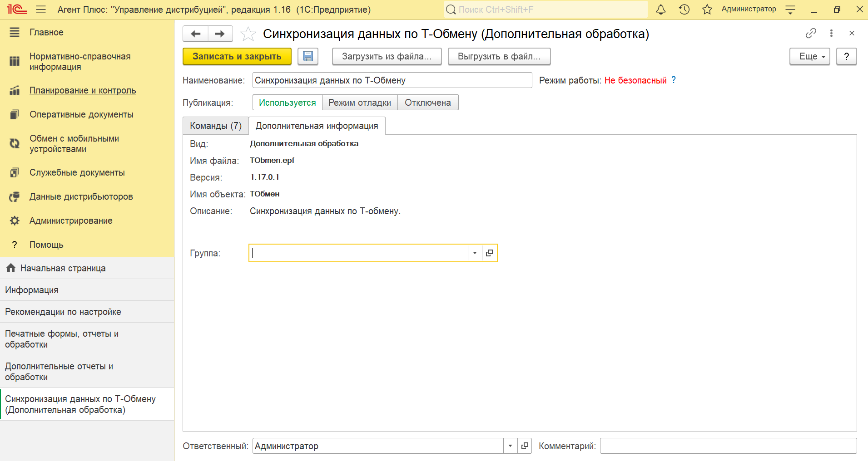Click the Ответственный field with Администратор
Screen dimensions: 868x461
(x=378, y=446)
